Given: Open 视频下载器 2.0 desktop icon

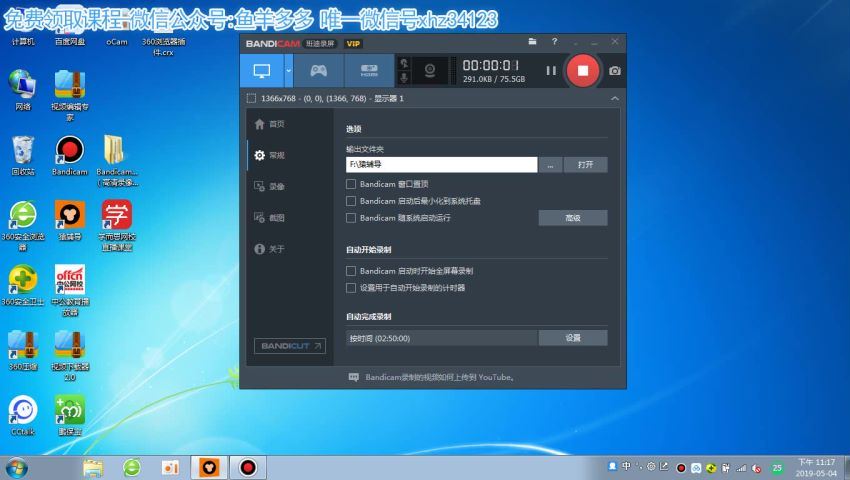Looking at the screenshot, I should click(70, 356).
